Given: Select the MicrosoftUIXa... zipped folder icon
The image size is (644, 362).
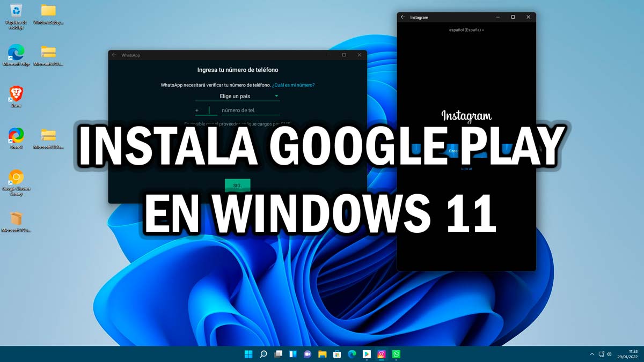Looking at the screenshot, I should coord(48,138).
